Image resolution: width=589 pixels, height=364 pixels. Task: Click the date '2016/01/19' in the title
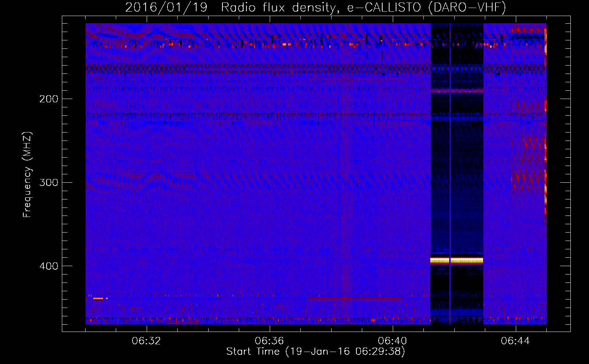click(166, 7)
